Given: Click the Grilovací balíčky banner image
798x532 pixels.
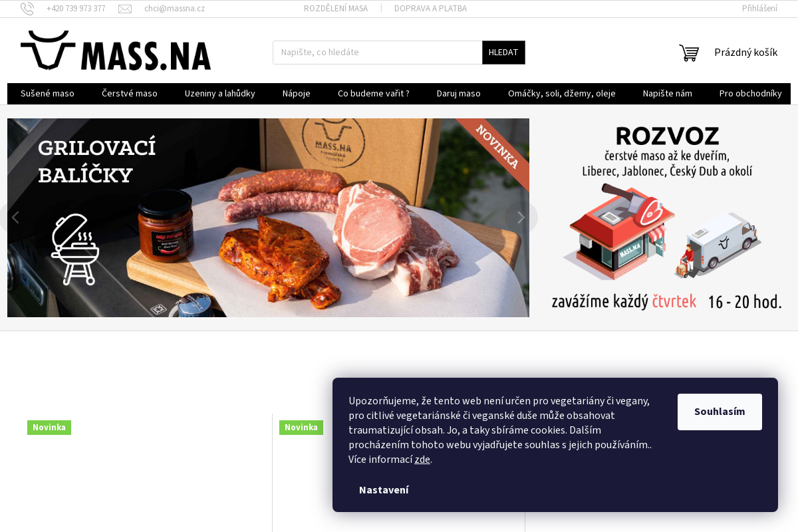Looking at the screenshot, I should pos(268,217).
